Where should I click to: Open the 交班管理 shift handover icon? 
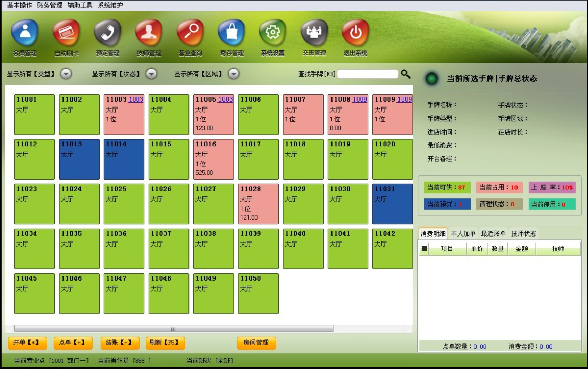(x=314, y=33)
